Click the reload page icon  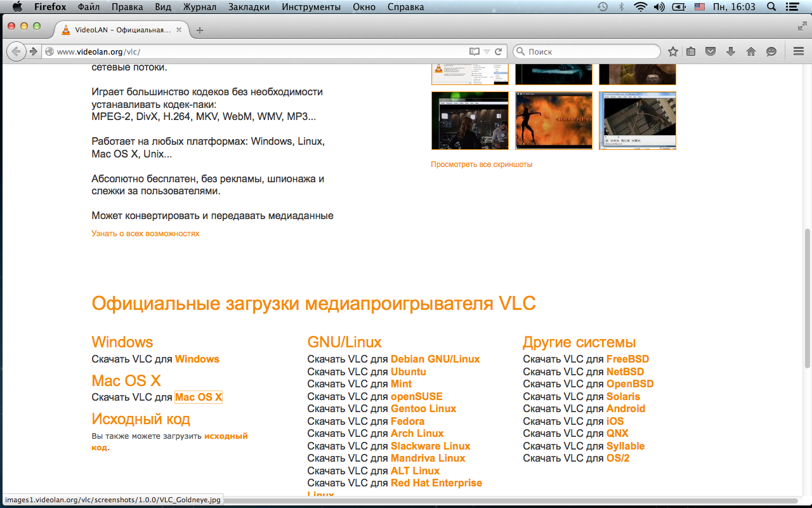click(x=499, y=51)
